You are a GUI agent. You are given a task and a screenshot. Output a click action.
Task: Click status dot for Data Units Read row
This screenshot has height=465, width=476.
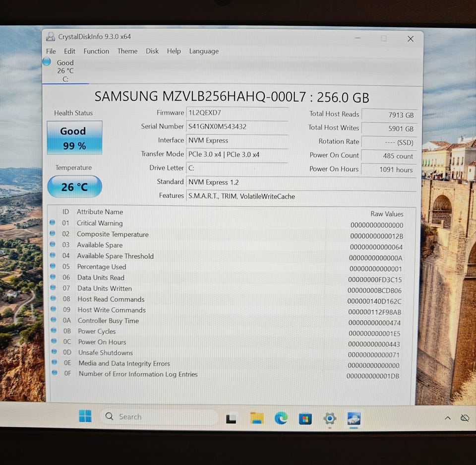point(53,276)
